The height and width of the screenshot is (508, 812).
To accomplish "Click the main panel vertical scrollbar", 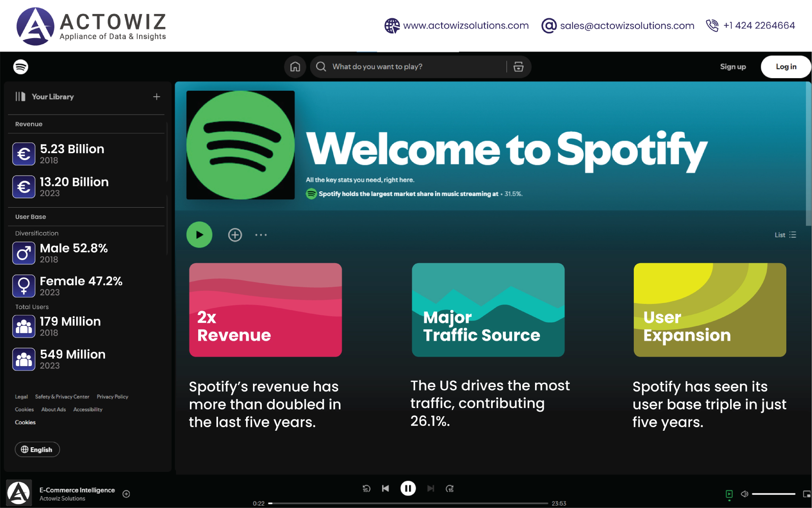I will tap(808, 154).
